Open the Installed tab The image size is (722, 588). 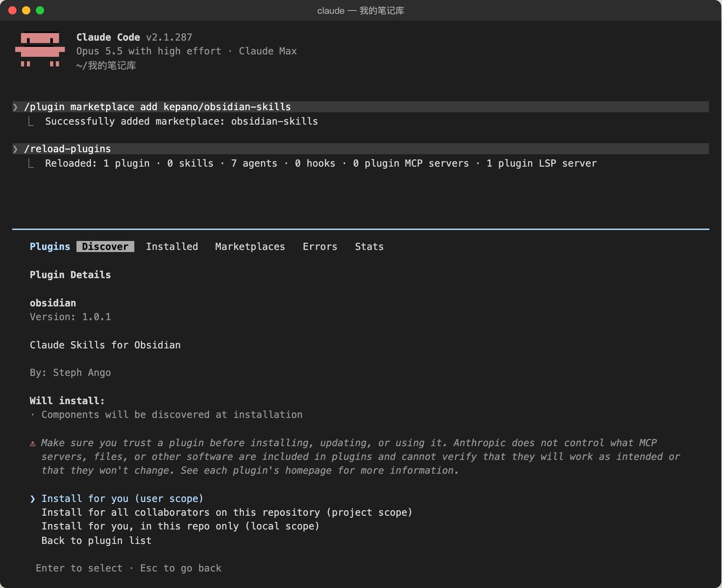point(172,246)
